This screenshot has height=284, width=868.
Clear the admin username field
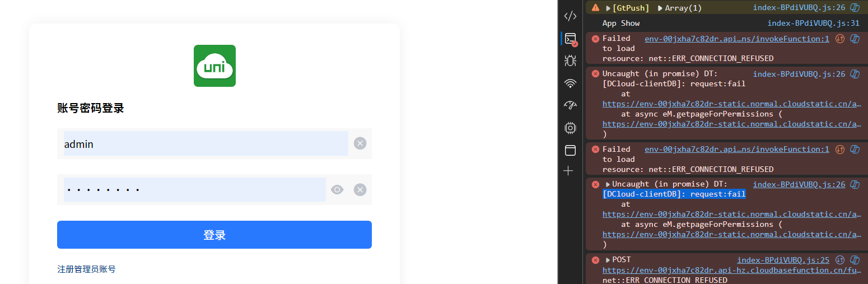(x=360, y=143)
